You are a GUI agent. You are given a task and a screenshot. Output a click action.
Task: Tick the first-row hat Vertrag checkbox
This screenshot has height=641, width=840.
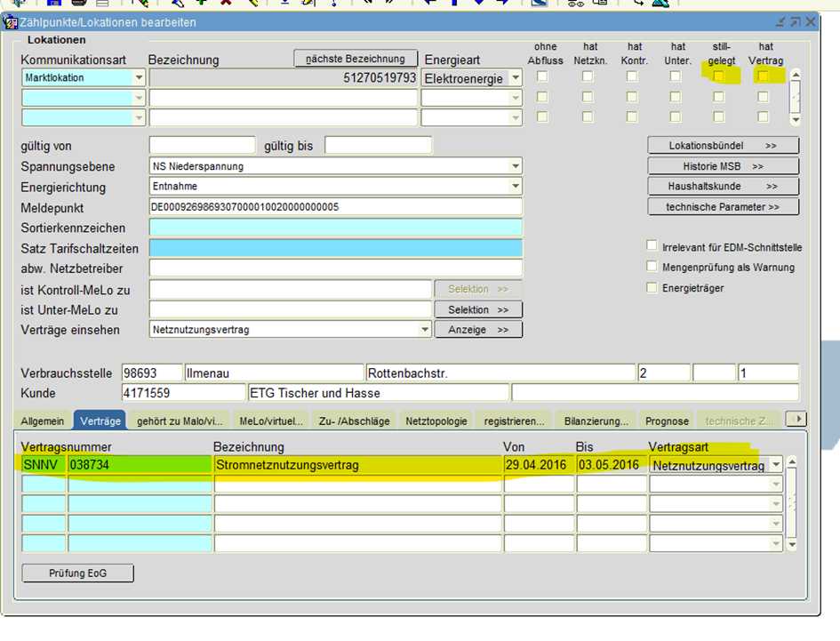[763, 76]
